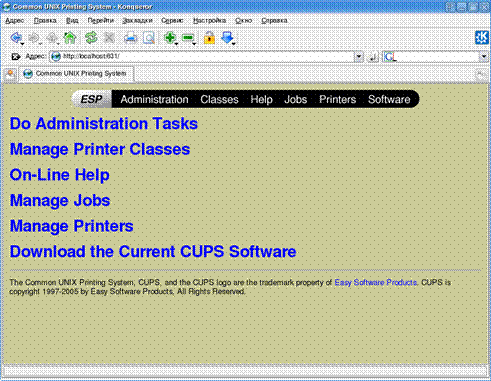
Task: Open the Manage Printers link
Action: click(72, 226)
